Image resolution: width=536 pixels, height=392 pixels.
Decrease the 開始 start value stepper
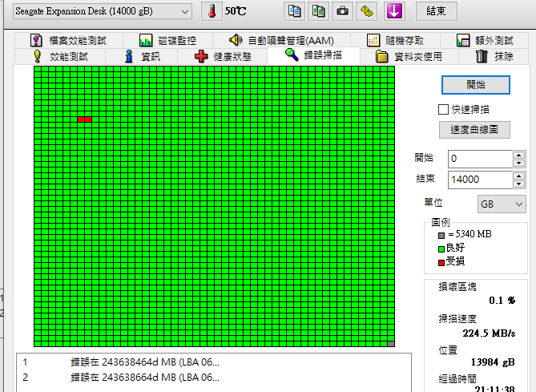(518, 164)
